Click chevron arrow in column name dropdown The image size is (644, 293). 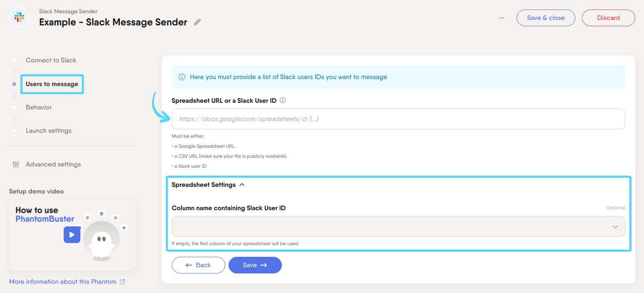615,227
